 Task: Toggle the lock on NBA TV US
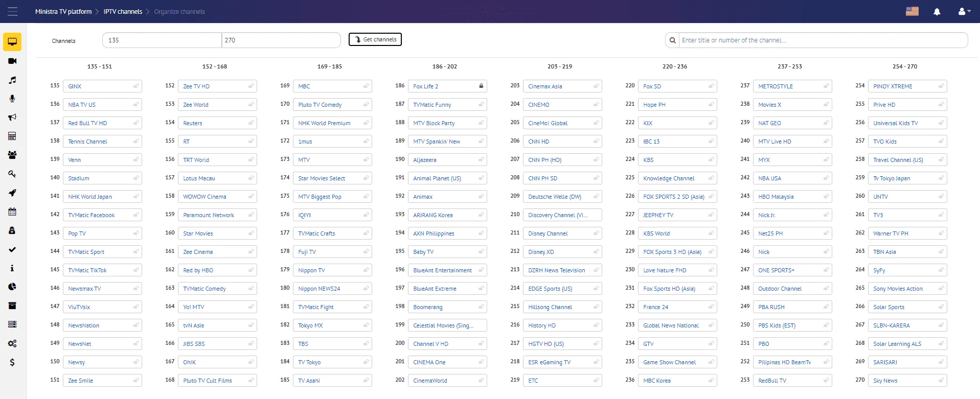tap(136, 104)
